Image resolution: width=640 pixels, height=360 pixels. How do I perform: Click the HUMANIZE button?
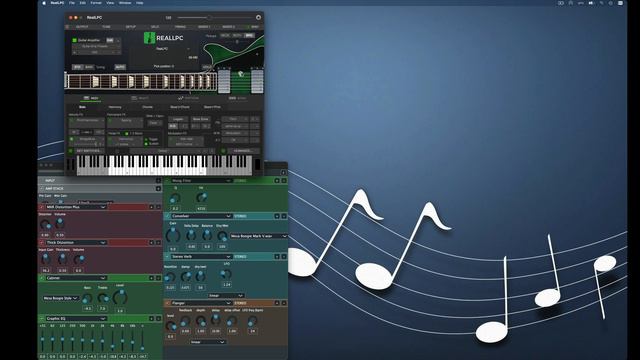tap(243, 151)
